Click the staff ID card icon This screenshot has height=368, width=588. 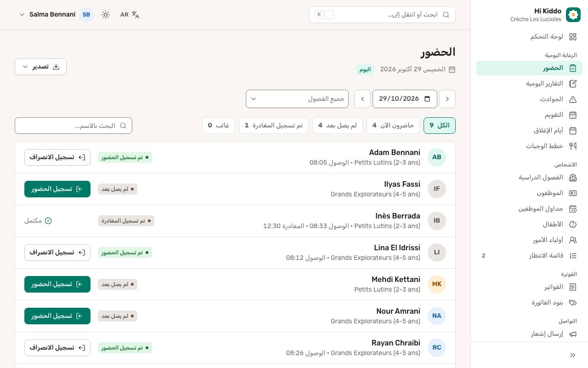tap(573, 193)
